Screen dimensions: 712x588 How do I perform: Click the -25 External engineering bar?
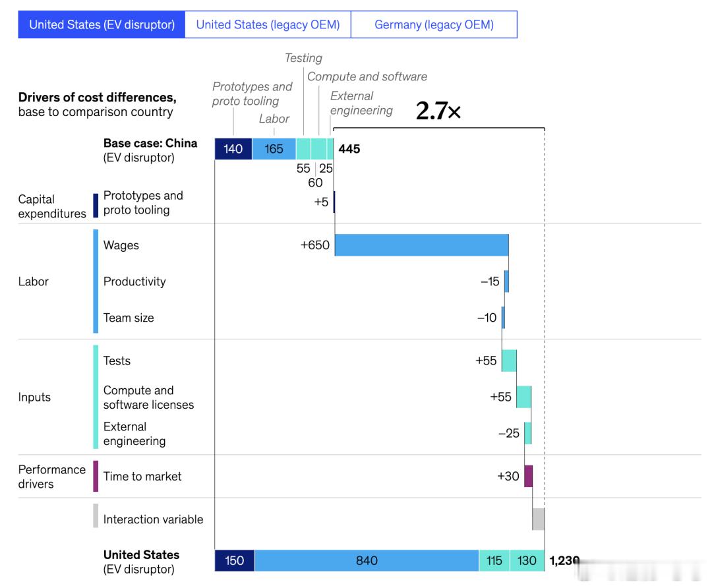(x=527, y=433)
